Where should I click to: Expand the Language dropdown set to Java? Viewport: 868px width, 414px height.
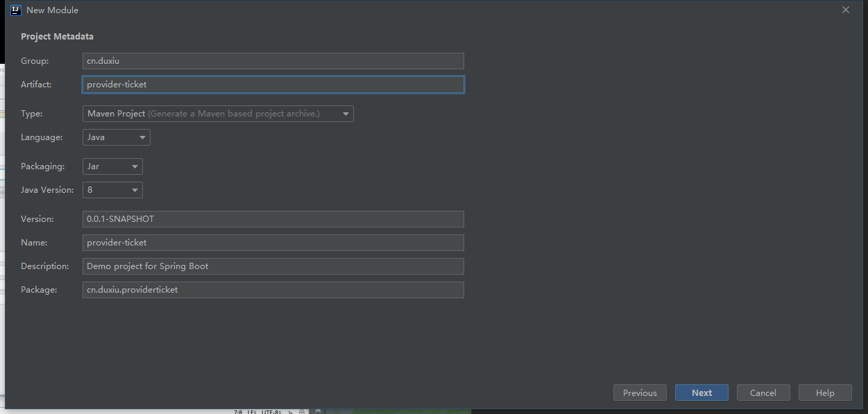(x=116, y=137)
